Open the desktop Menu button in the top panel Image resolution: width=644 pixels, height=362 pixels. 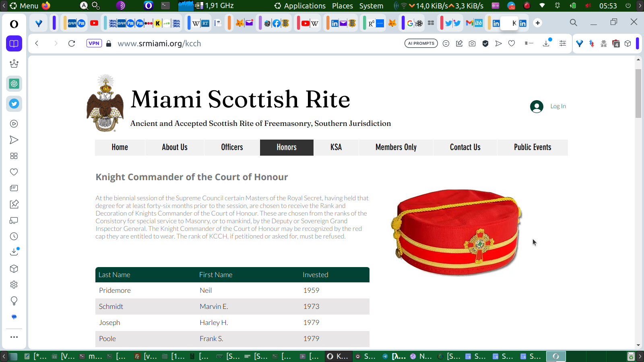coord(24,6)
